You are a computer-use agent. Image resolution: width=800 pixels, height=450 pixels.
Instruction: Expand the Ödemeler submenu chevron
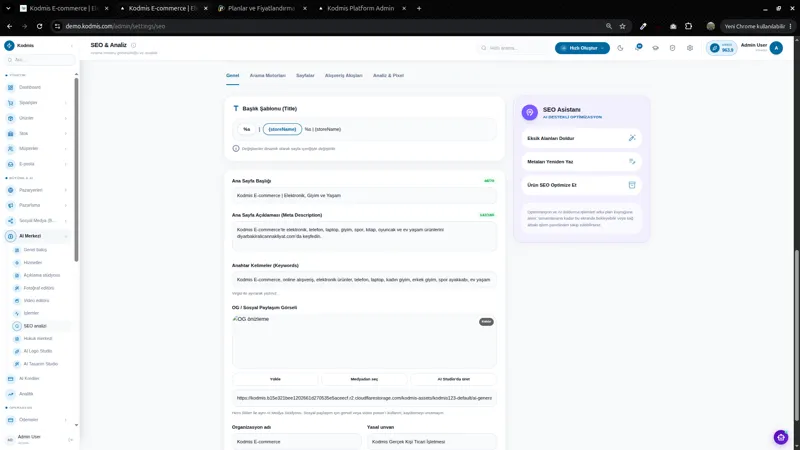click(x=66, y=419)
